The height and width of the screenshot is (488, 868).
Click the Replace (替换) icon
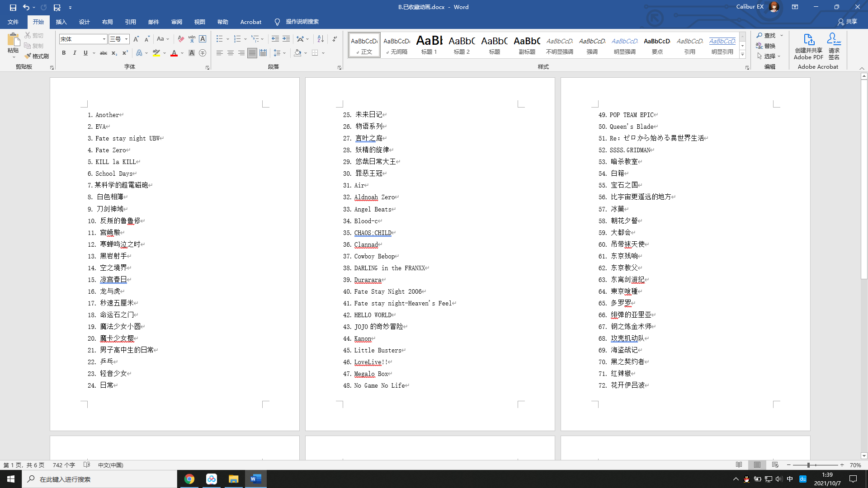[x=765, y=46]
